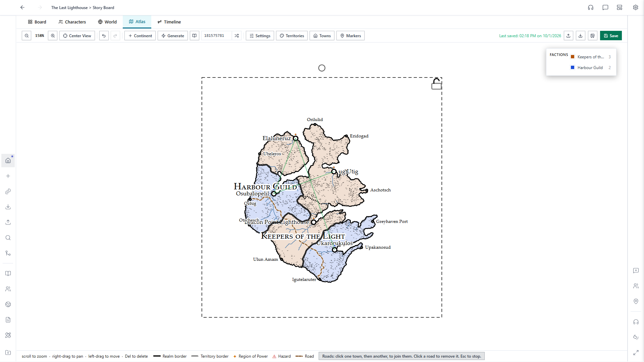Click The Last Lighthouse breadcrumb

pos(69,7)
